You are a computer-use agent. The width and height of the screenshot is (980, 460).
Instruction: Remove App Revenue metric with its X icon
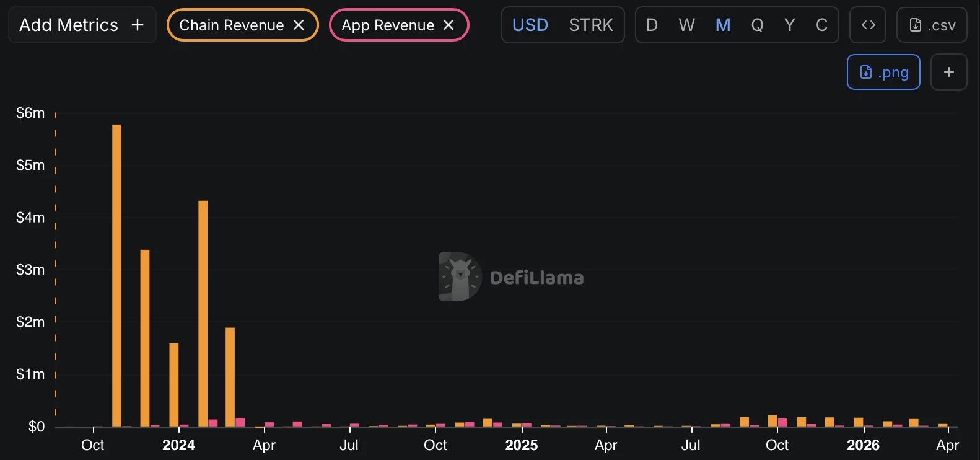point(448,25)
